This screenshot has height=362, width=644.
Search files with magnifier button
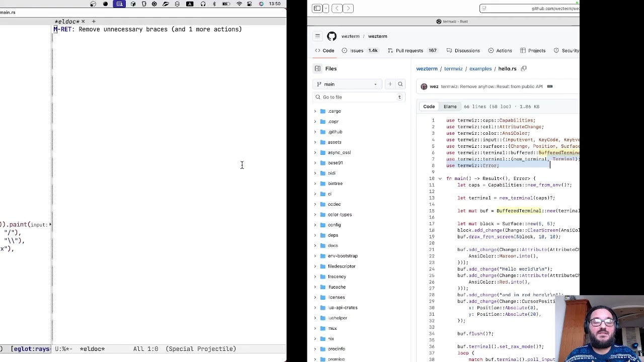point(400,84)
